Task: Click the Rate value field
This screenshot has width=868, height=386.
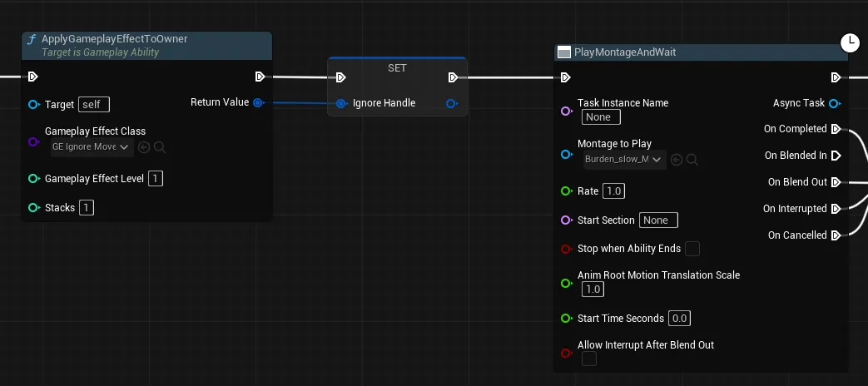Action: tap(614, 191)
